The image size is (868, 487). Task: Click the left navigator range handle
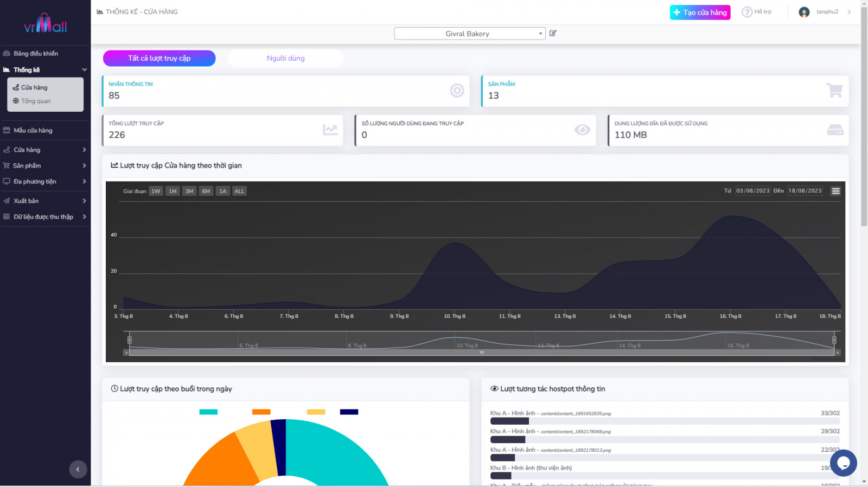tap(129, 340)
